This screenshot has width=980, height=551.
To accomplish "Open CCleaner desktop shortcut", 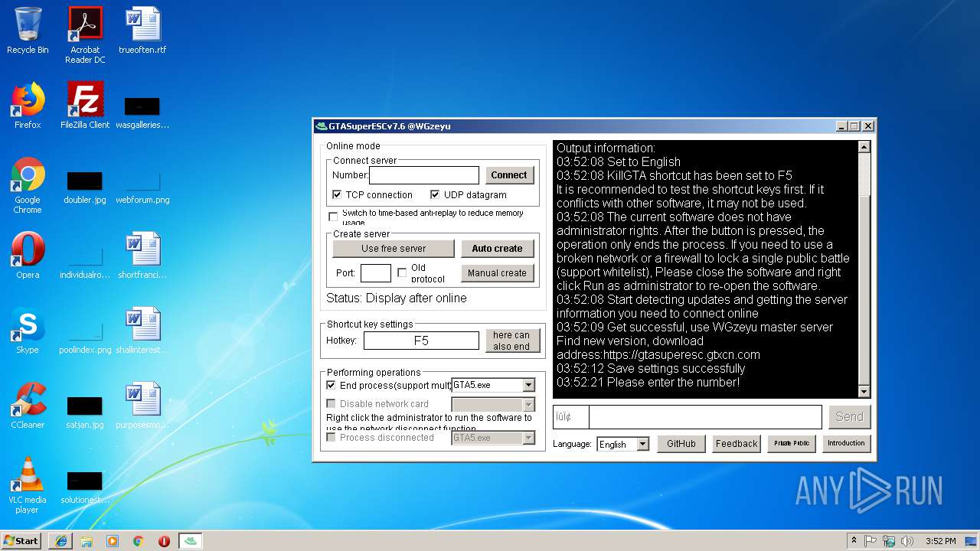I will [x=28, y=406].
